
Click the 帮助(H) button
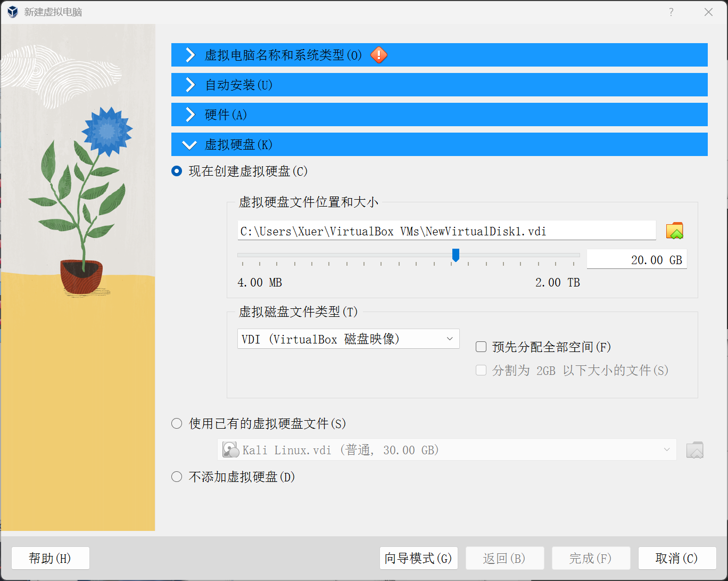coord(50,558)
